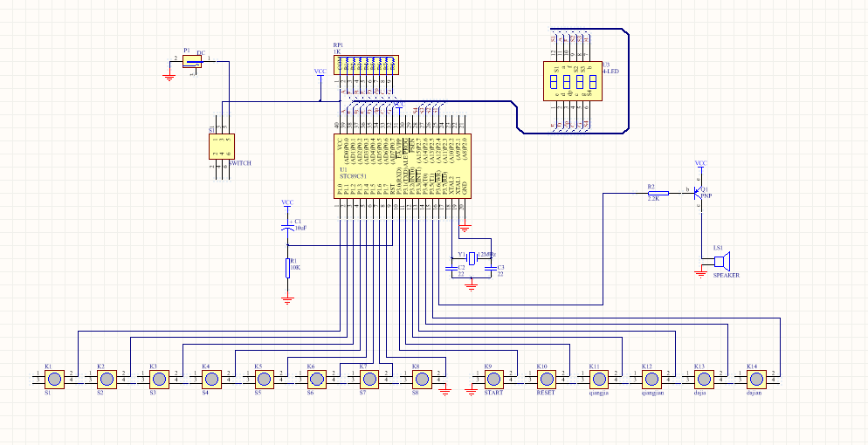Select the K7 pushbutton component
Screen dimensions: 868x445
pyautogui.click(x=369, y=380)
